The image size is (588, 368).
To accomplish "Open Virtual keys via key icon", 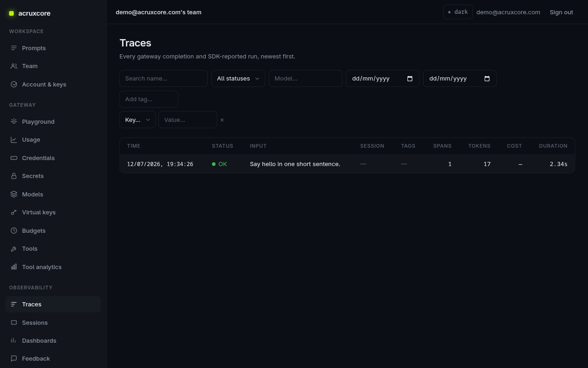I will point(14,213).
